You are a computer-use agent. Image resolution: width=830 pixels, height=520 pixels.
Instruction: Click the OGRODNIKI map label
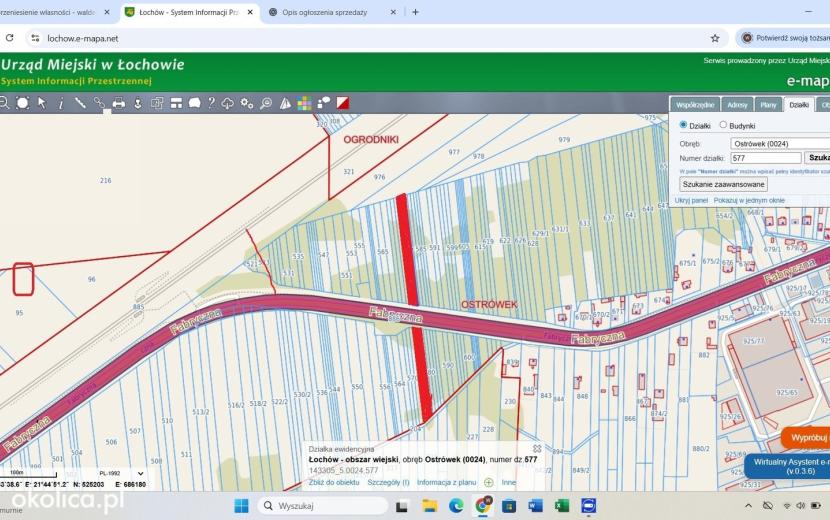pos(371,140)
